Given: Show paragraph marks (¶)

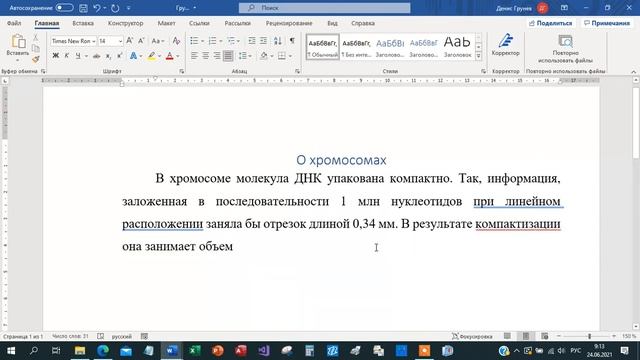Looking at the screenshot, I should (292, 41).
